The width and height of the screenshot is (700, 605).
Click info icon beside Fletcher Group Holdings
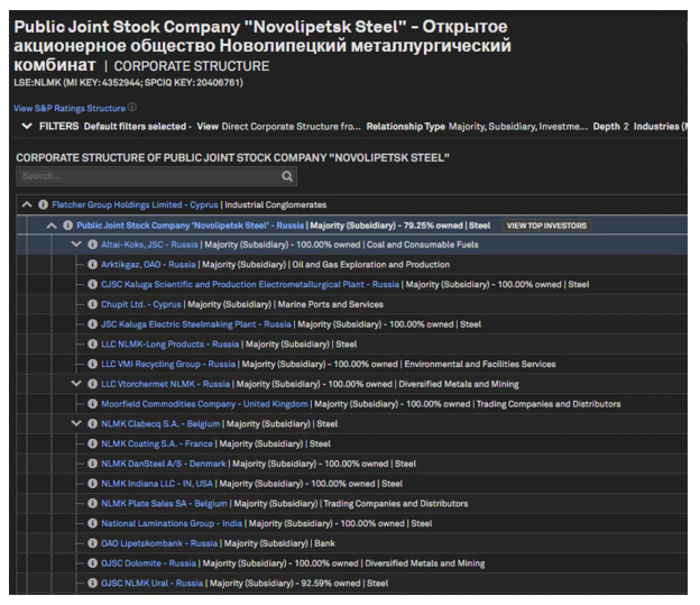pyautogui.click(x=43, y=205)
